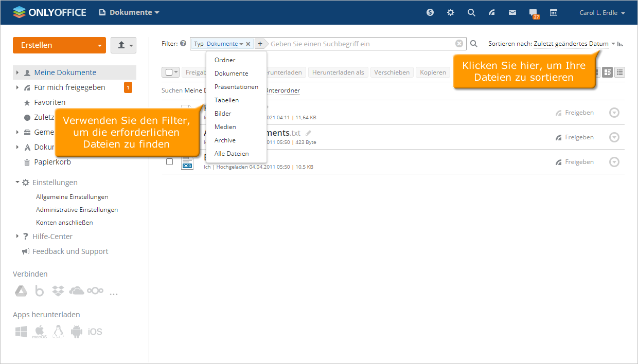Open Administrative Einstellungen
This screenshot has width=638, height=364.
[x=77, y=210]
